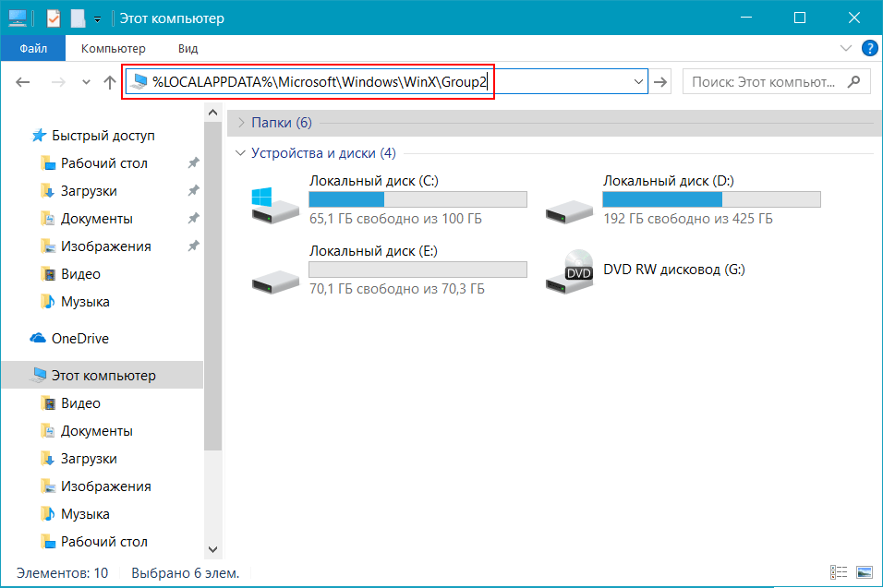
Task: Go forward with the right arrow
Action: pos(58,82)
